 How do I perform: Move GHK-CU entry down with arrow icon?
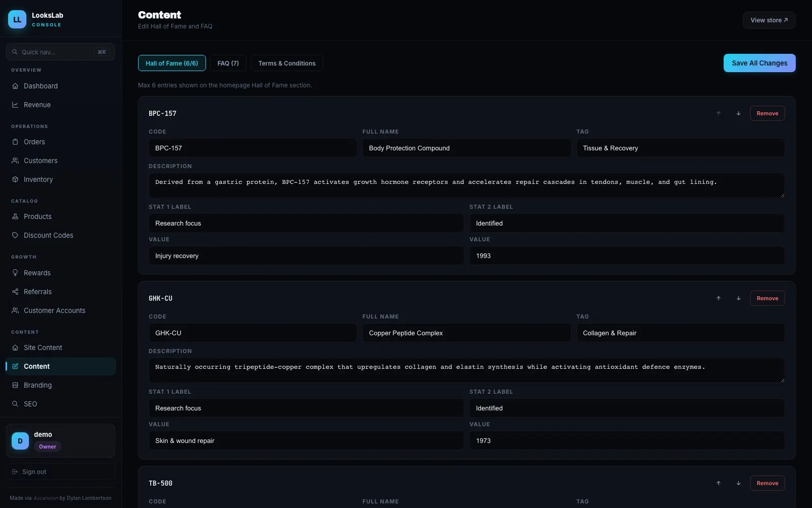738,298
